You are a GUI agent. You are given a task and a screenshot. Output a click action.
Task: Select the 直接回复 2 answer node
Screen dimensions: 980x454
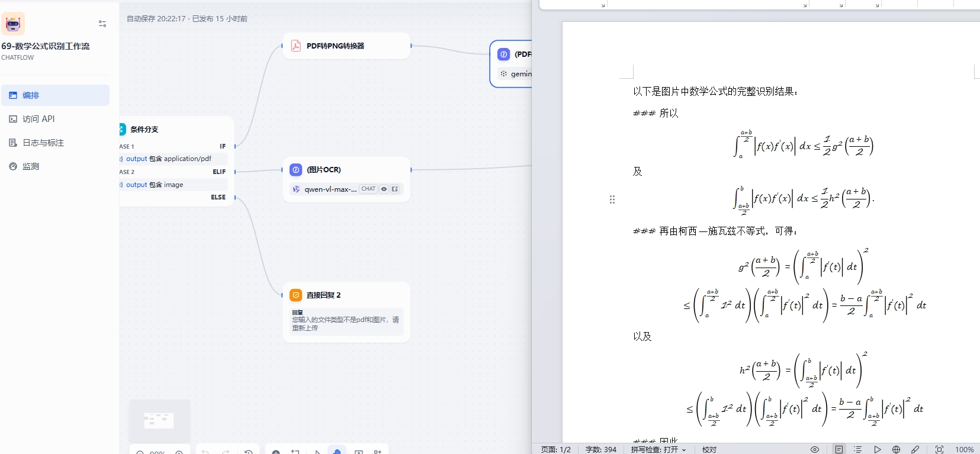346,312
